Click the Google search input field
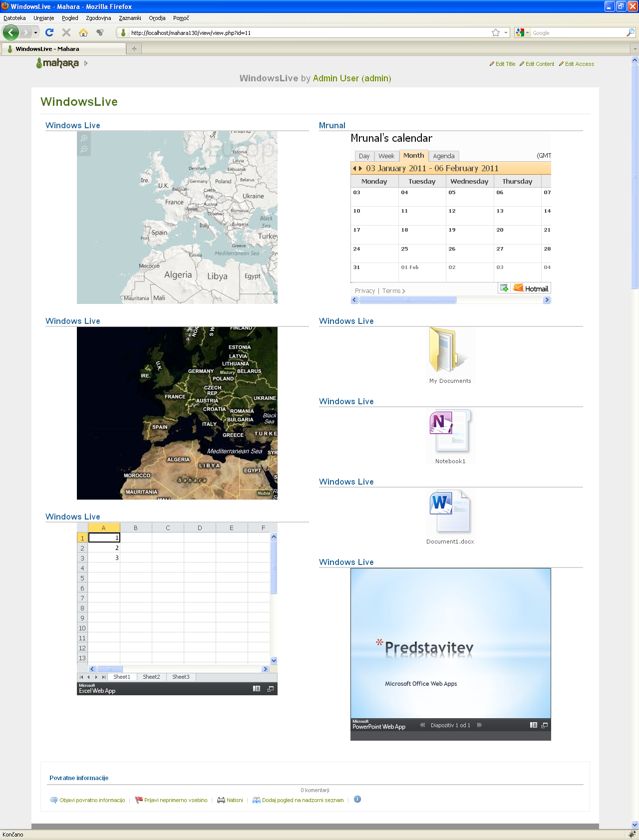 [578, 32]
